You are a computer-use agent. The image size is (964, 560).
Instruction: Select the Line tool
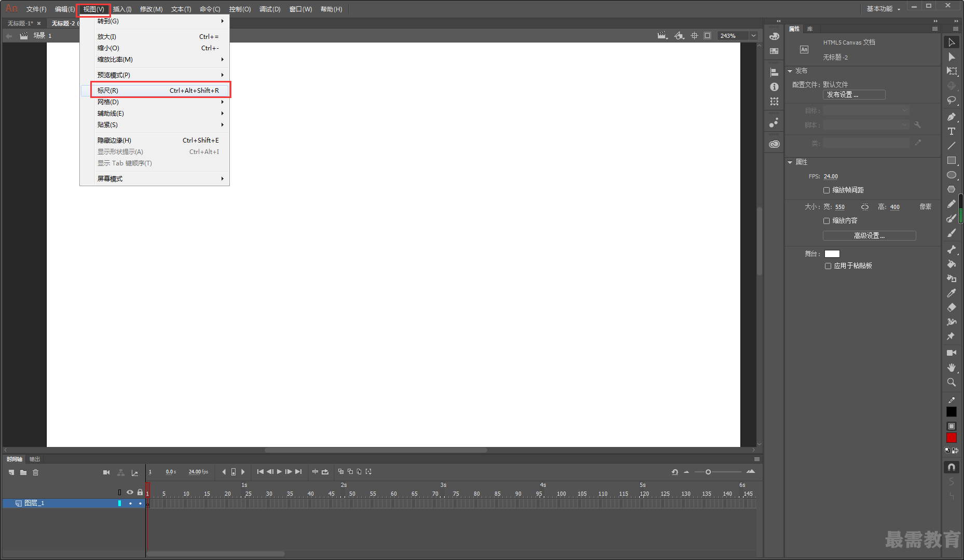(952, 146)
